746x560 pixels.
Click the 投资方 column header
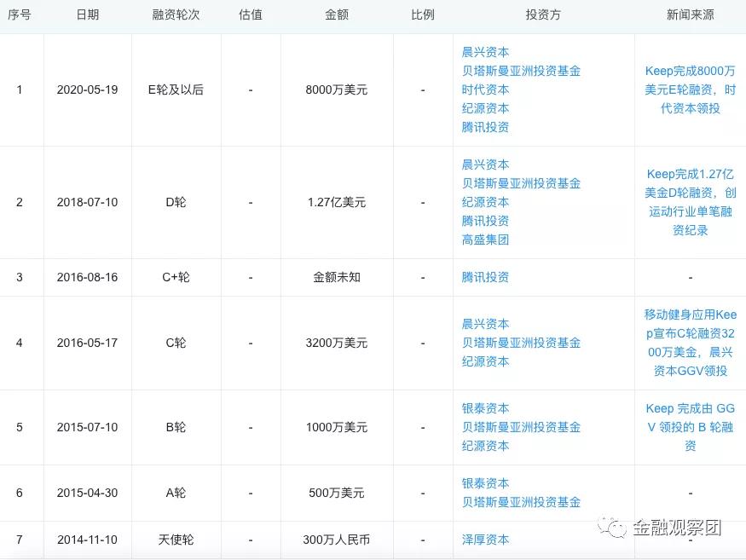point(543,14)
